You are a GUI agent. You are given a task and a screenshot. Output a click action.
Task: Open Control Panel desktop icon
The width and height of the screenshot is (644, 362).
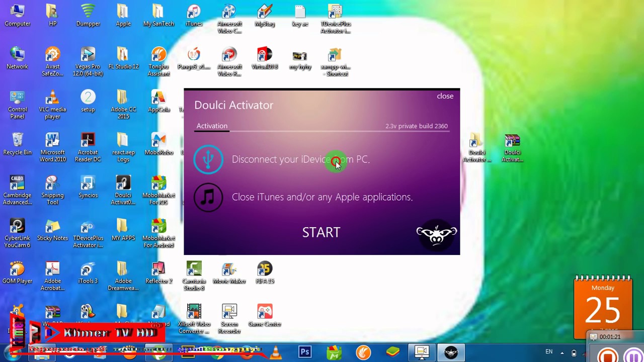pyautogui.click(x=18, y=104)
